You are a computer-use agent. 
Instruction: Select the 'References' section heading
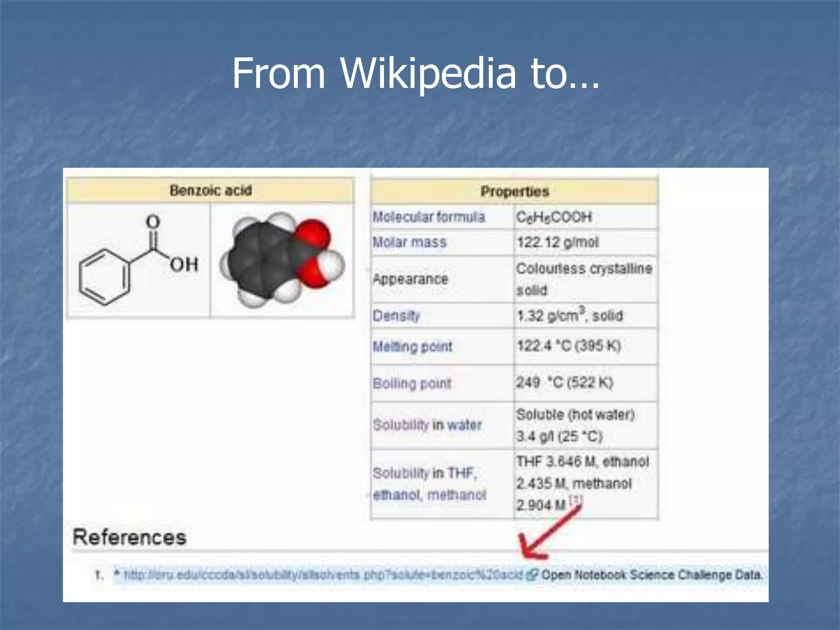(130, 537)
